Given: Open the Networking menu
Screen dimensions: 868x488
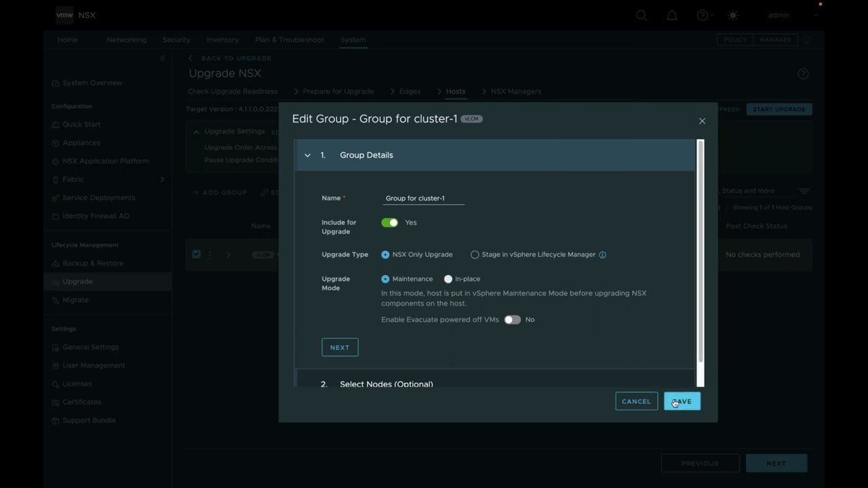Looking at the screenshot, I should pyautogui.click(x=126, y=39).
